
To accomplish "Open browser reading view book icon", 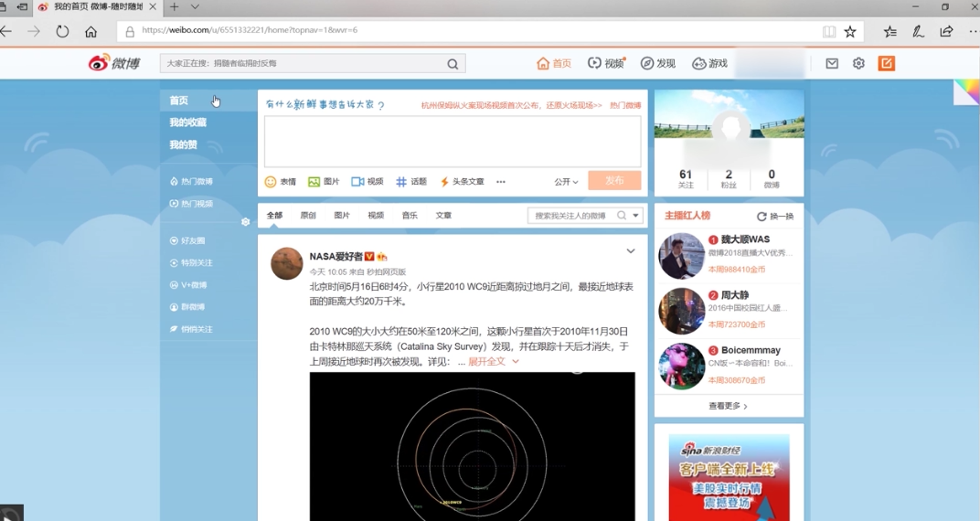I will [x=829, y=31].
